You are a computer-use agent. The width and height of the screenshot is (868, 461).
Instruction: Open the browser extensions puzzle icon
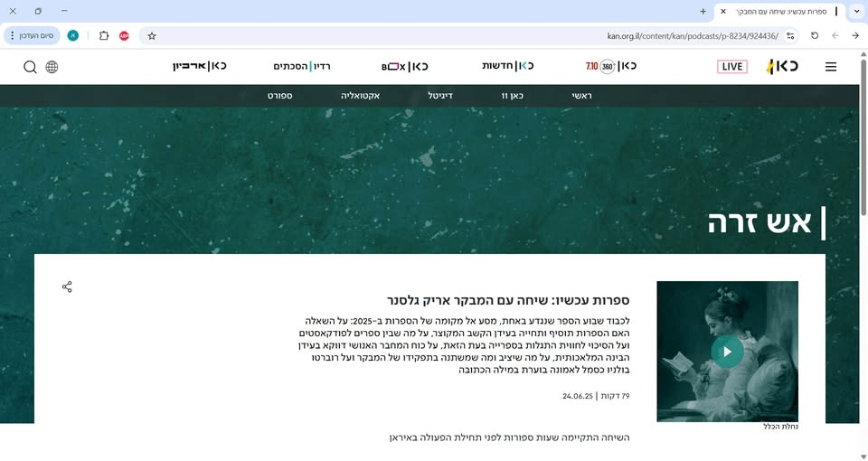pyautogui.click(x=104, y=35)
